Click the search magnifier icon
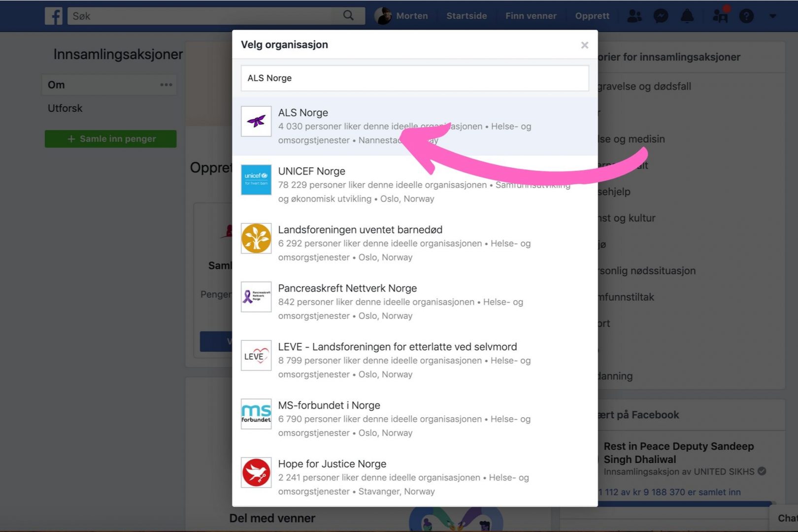Screen dimensions: 798x532 [x=348, y=16]
